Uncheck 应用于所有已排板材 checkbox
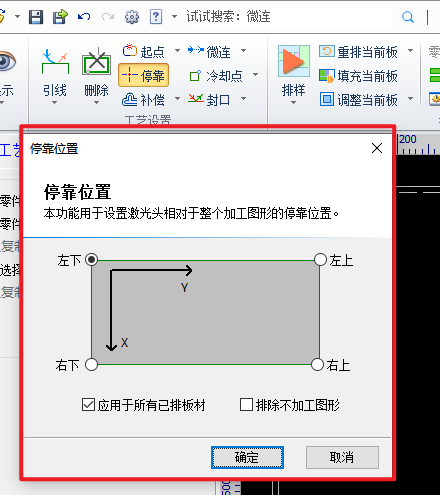 88,405
